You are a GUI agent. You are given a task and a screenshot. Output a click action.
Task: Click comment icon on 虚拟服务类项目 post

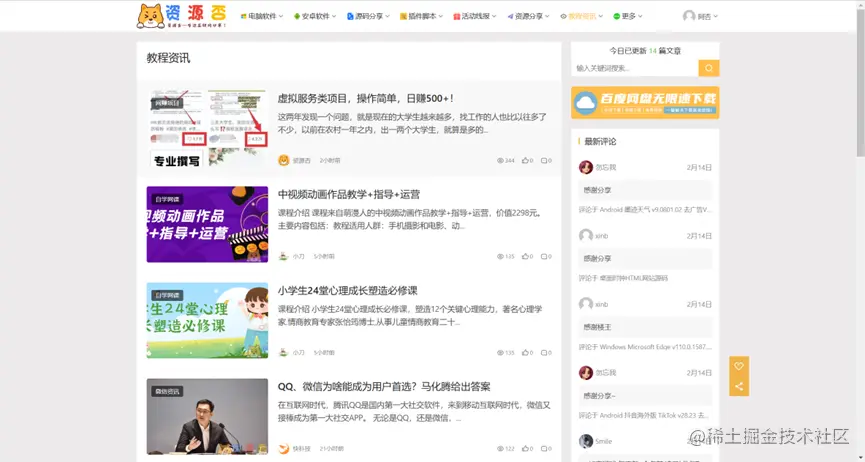point(544,161)
